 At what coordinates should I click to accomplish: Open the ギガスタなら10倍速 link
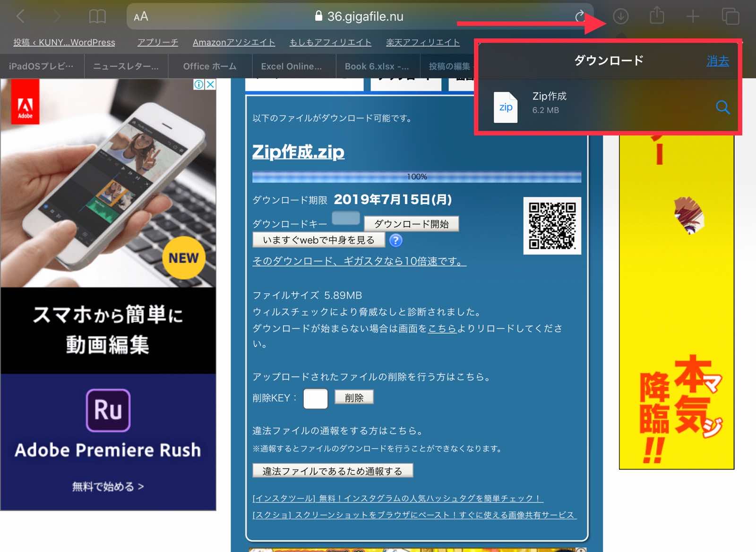pyautogui.click(x=359, y=261)
